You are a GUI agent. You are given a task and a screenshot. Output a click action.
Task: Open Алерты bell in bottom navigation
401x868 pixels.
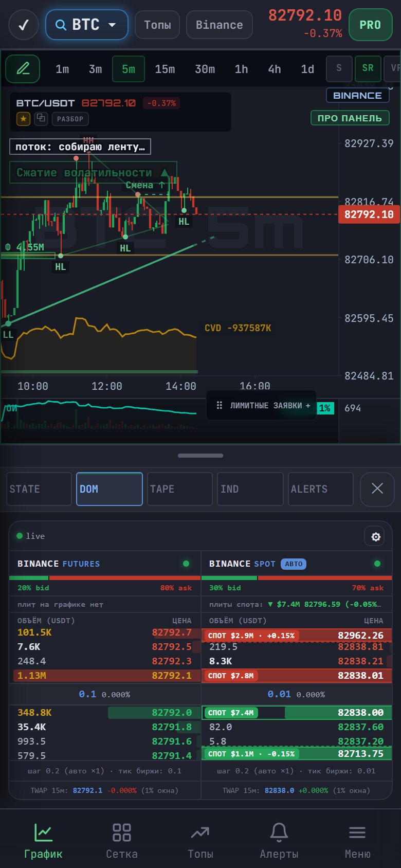coord(279,841)
